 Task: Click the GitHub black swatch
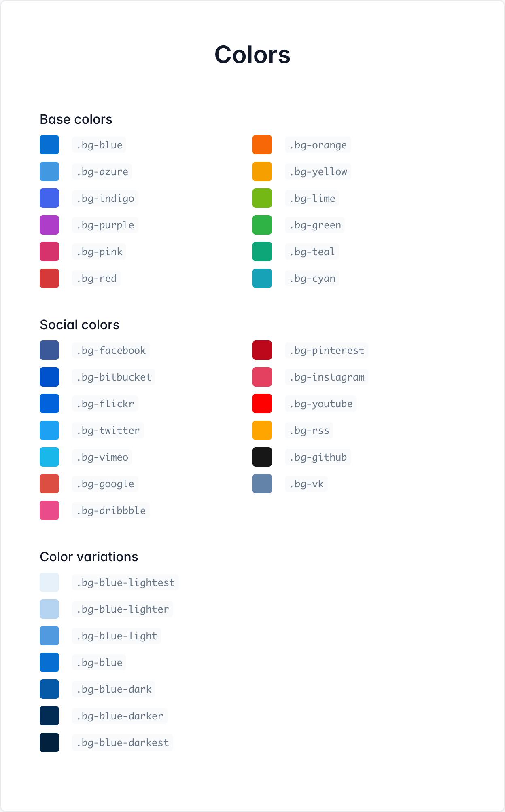(x=262, y=457)
